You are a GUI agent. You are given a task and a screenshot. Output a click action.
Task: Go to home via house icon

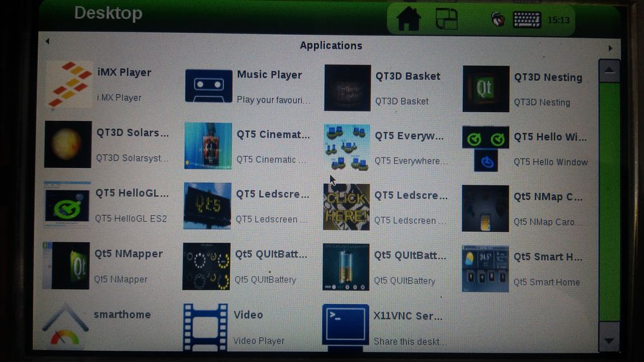pos(408,19)
